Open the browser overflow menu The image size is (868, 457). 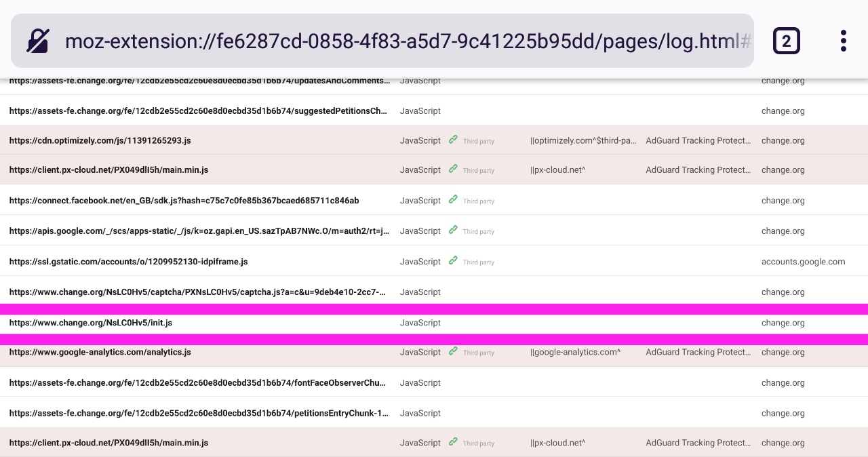click(843, 41)
